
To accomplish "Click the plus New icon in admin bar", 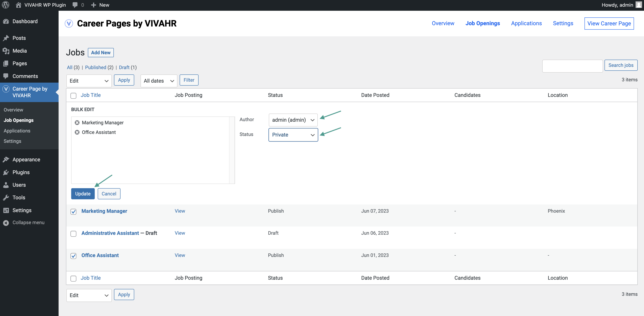I will click(x=93, y=5).
